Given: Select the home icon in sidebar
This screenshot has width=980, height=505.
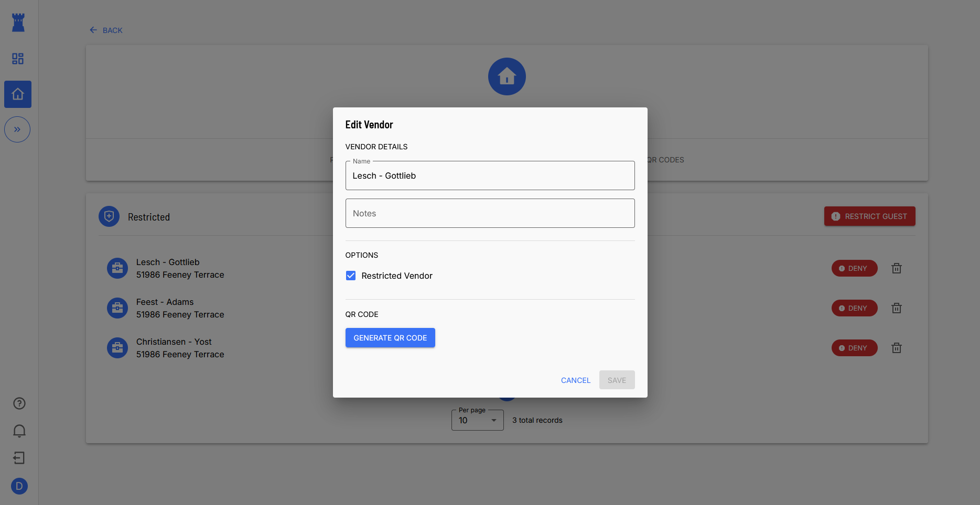Looking at the screenshot, I should (x=18, y=94).
